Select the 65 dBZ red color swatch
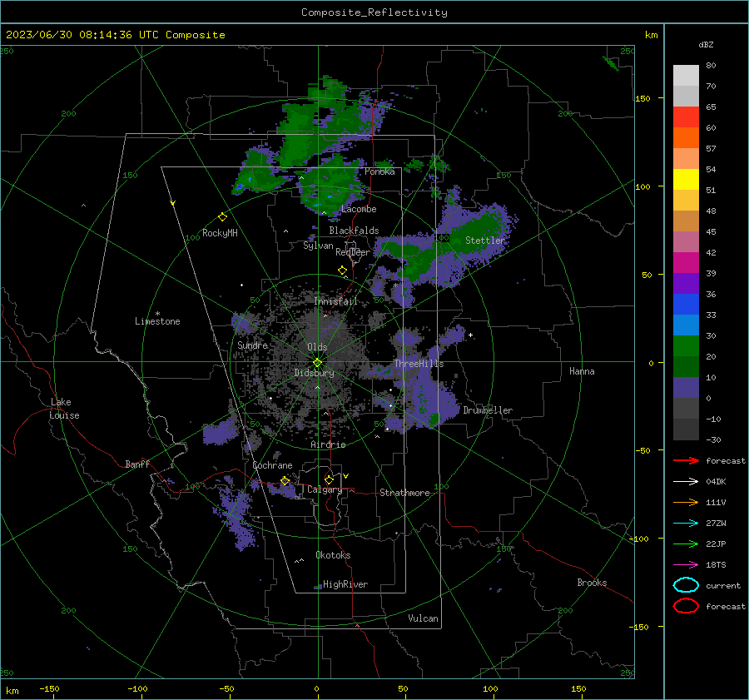This screenshot has height=700, width=749. coord(686,117)
